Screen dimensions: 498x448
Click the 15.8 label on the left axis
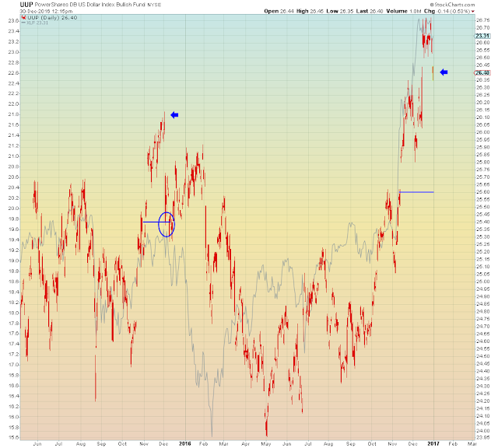click(x=14, y=427)
